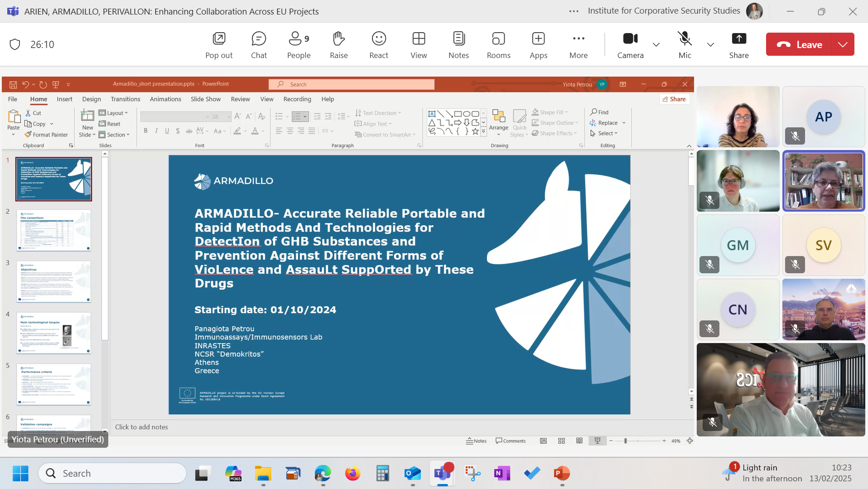This screenshot has width=868, height=489.
Task: Select the speaking participant's video tile
Action: (823, 181)
